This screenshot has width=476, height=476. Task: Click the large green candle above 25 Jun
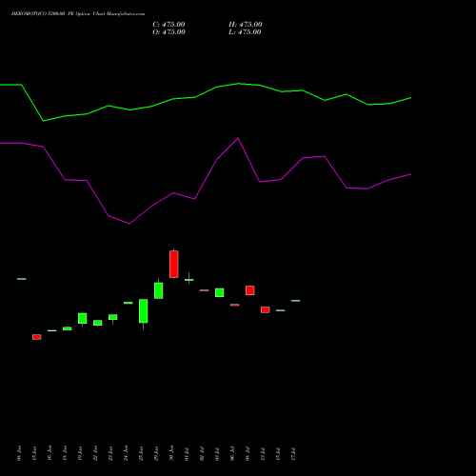144,311
